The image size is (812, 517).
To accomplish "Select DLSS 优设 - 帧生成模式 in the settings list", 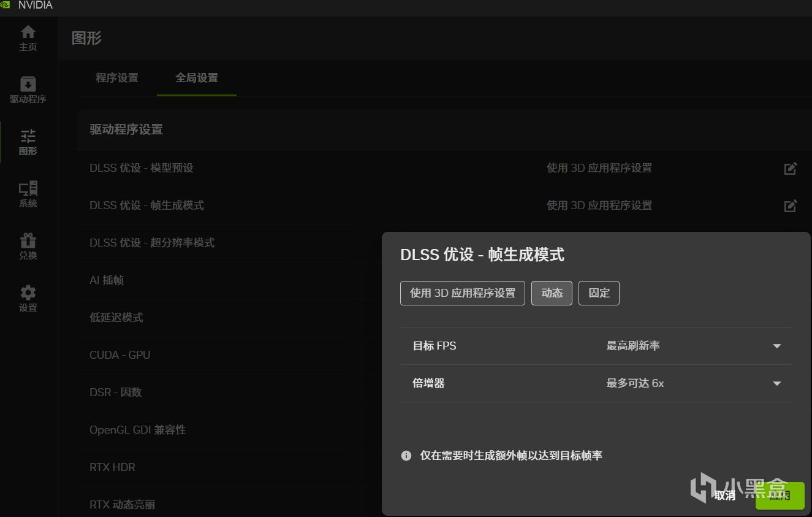I will pos(147,205).
